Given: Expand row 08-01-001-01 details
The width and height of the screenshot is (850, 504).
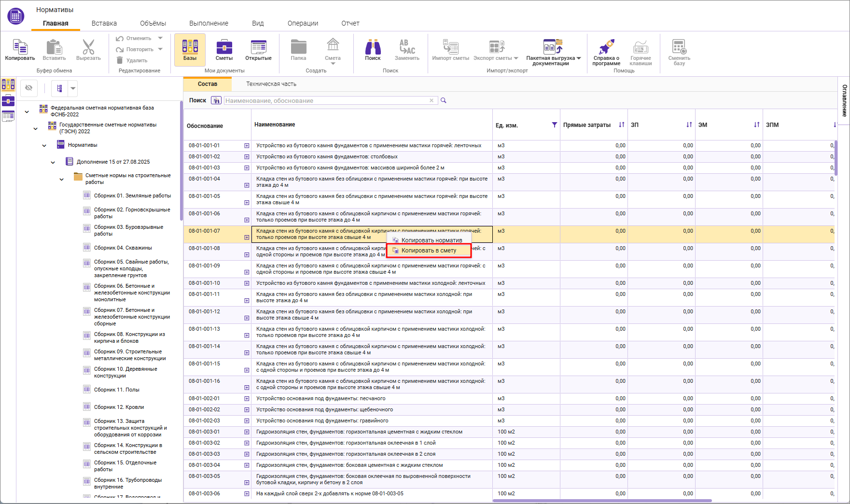Looking at the screenshot, I should coord(247,145).
